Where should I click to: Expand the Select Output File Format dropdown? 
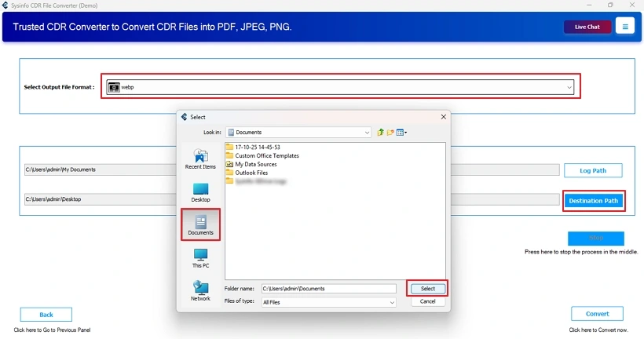pos(569,87)
